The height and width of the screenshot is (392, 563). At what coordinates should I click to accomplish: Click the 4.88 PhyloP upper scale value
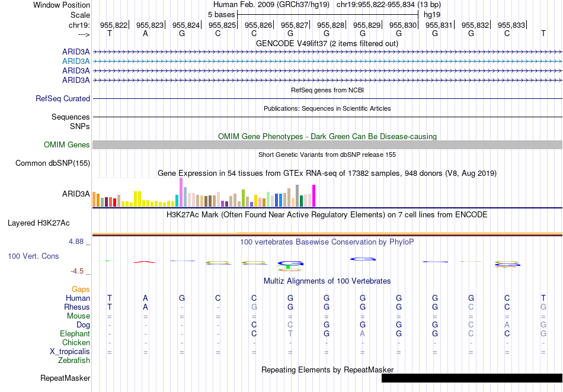pos(76,242)
